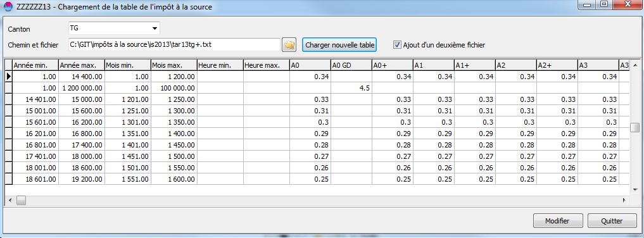
Task: Select the cell '1 400.00'
Action: click(x=174, y=134)
